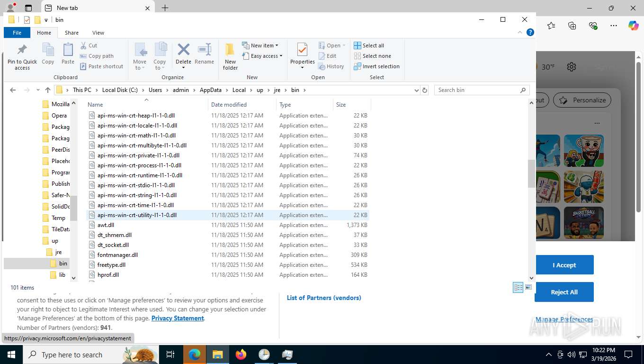The height and width of the screenshot is (364, 644).
Task: Sort by Name column header
Action: click(x=147, y=105)
